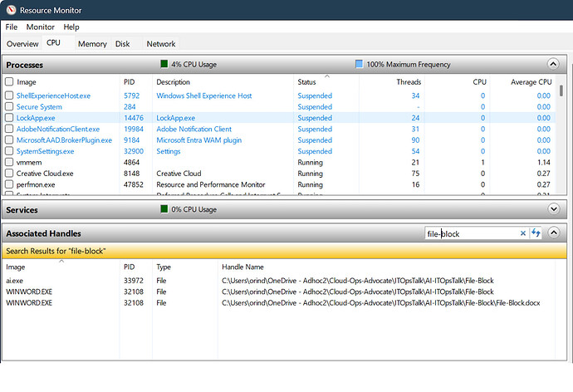Expand the Services section
Image resolution: width=573 pixels, height=392 pixels.
[553, 208]
